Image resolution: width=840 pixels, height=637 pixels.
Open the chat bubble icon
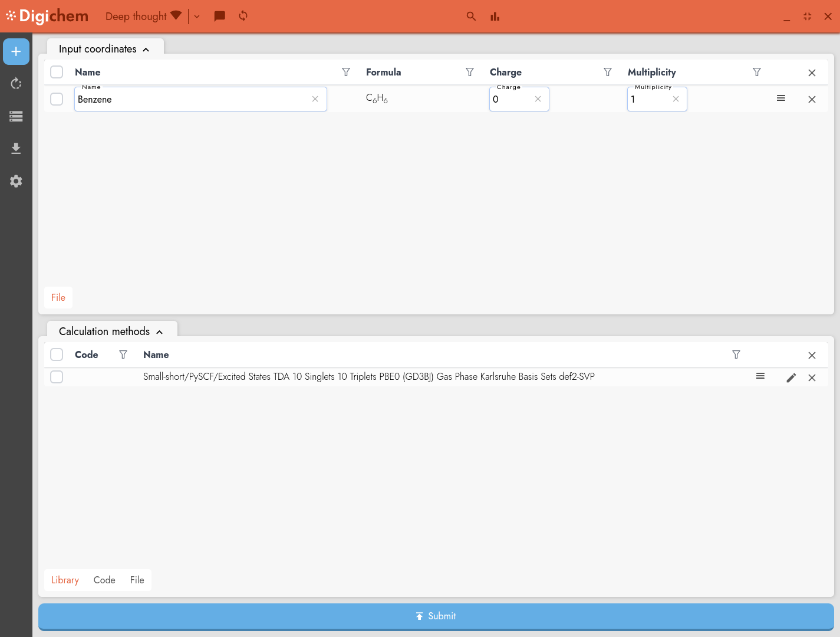click(219, 16)
